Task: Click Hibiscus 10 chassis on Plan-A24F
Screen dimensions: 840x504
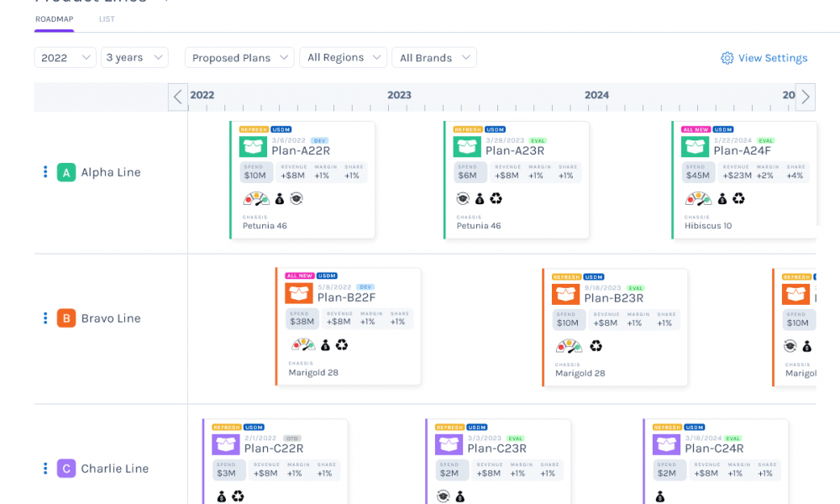Action: click(708, 226)
